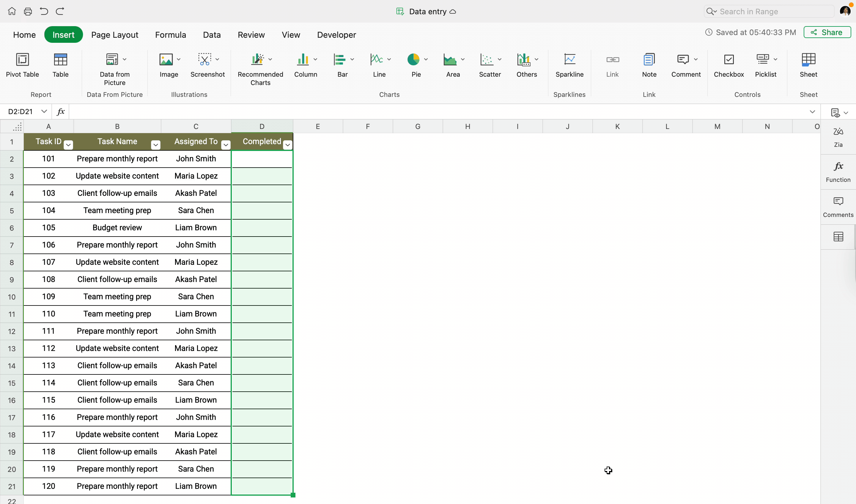Select column E header
The image size is (856, 504).
318,126
